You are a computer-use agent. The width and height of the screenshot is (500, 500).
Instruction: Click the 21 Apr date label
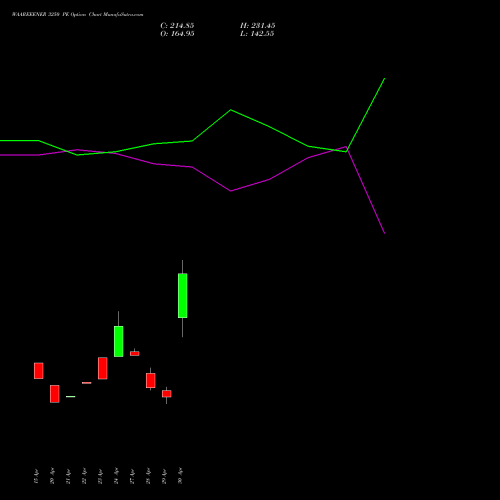(68, 476)
